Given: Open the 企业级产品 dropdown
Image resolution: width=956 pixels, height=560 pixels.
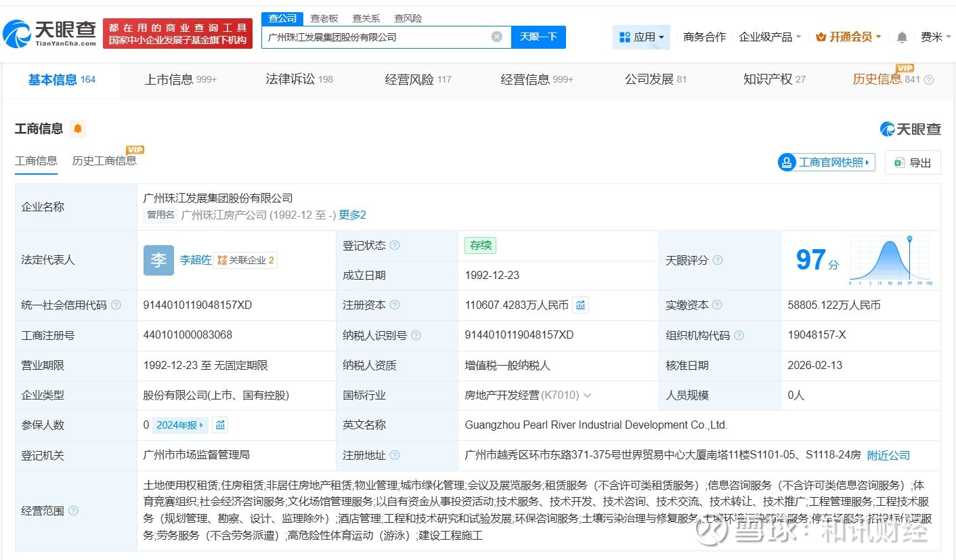Looking at the screenshot, I should pos(770,37).
